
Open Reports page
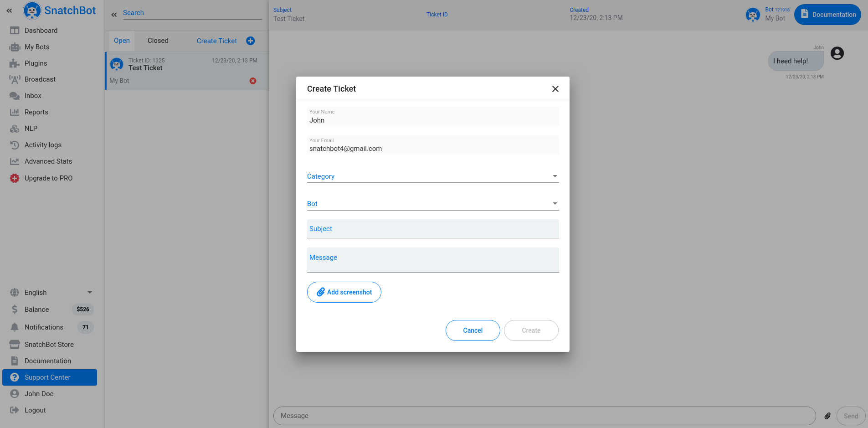click(x=36, y=112)
